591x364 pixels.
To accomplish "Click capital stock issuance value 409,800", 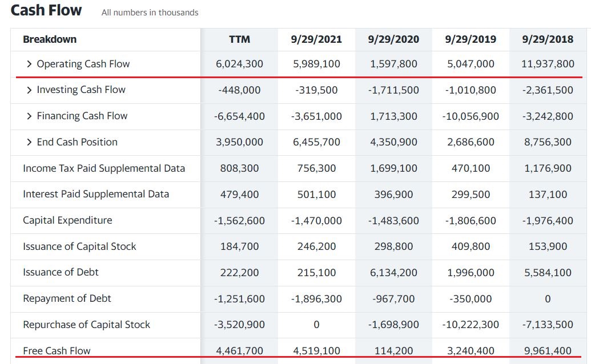I will (471, 246).
